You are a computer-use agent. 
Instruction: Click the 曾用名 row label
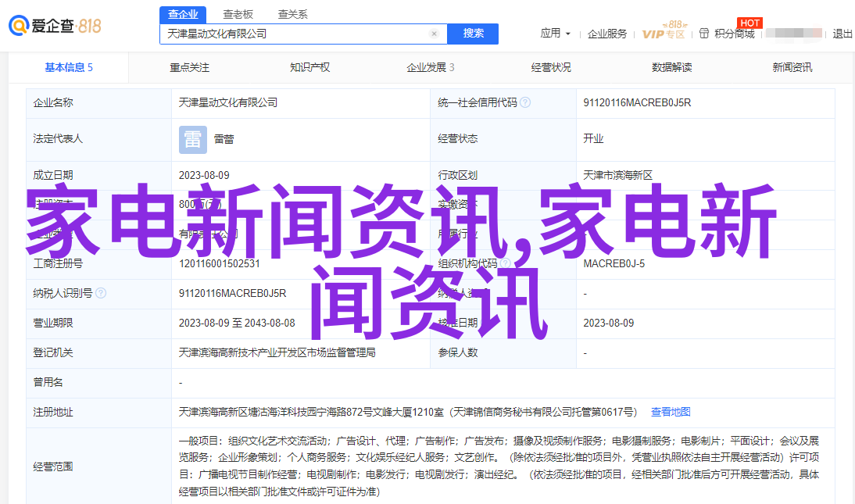click(x=48, y=382)
